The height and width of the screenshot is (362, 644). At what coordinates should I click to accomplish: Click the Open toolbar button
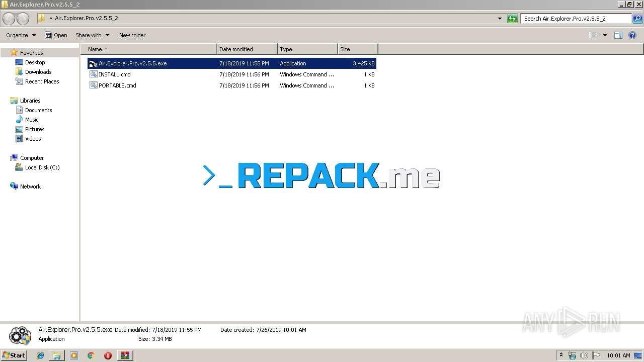pyautogui.click(x=56, y=35)
